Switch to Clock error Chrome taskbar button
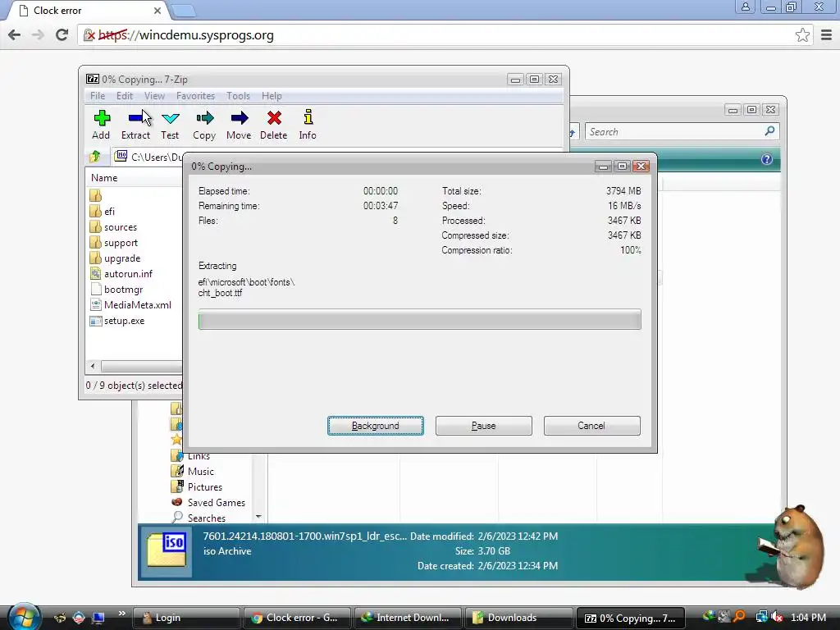 tap(296, 618)
